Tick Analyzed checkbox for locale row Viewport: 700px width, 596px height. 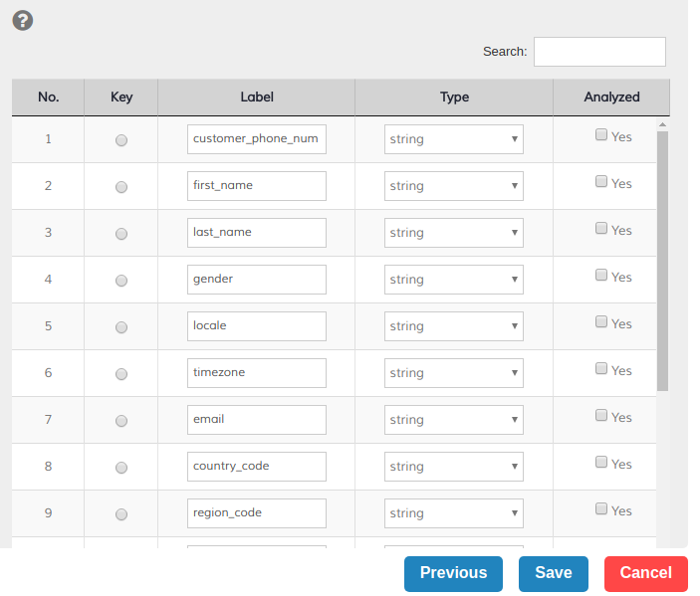pos(601,322)
